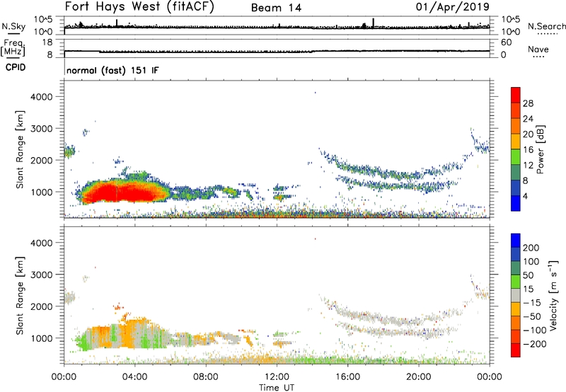Click the 'CPID' label

(16, 67)
